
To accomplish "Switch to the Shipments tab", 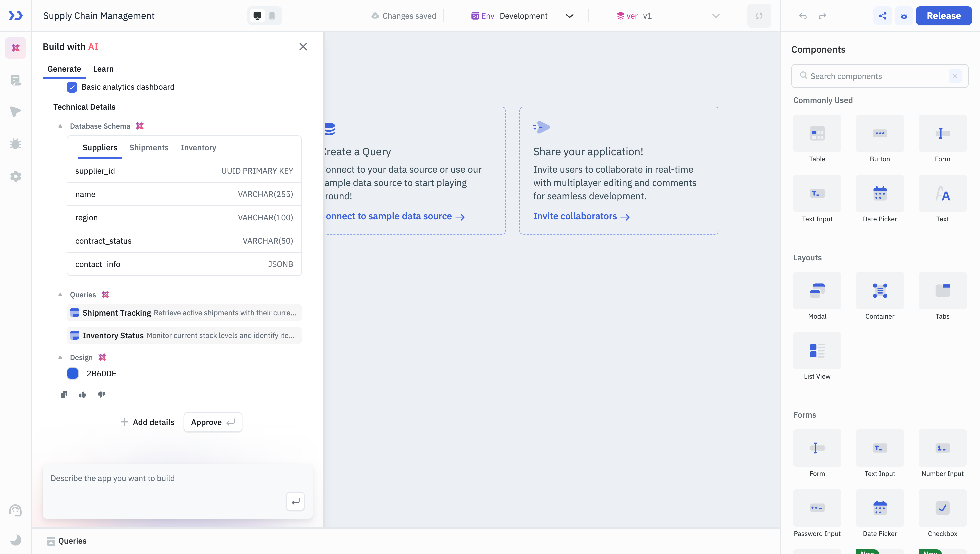I will pyautogui.click(x=149, y=147).
